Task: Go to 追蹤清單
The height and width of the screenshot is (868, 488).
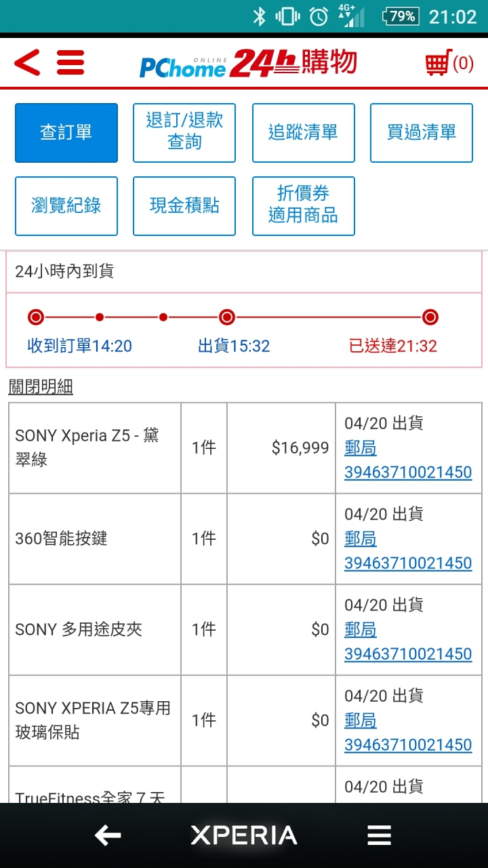Action: [304, 133]
